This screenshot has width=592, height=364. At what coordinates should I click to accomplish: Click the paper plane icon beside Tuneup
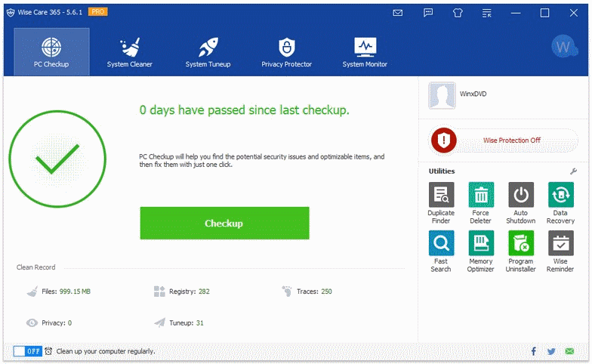[160, 322]
